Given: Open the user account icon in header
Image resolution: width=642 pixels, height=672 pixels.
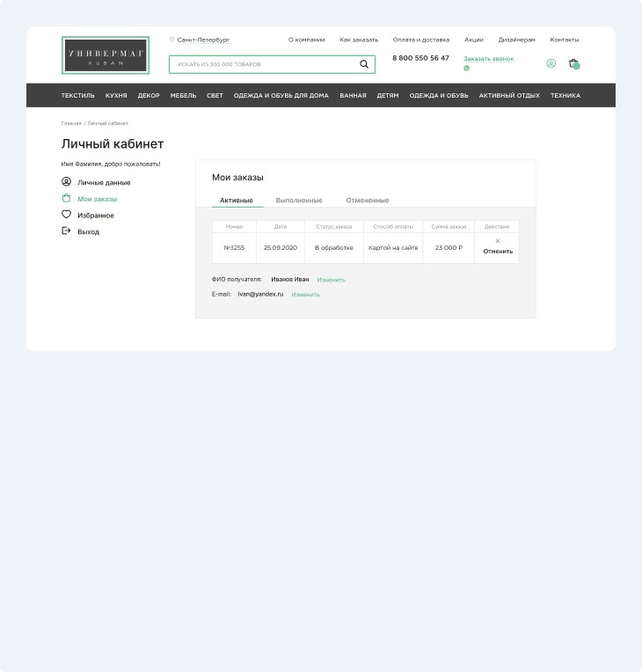Looking at the screenshot, I should click(551, 63).
